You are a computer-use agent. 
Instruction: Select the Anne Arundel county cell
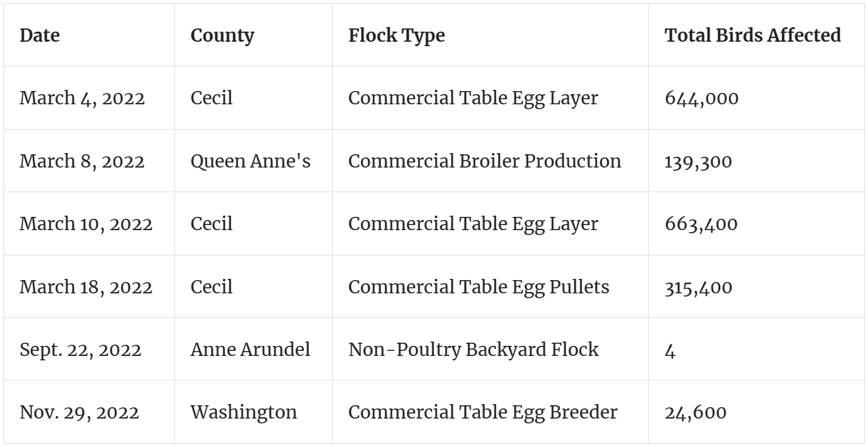coord(250,350)
